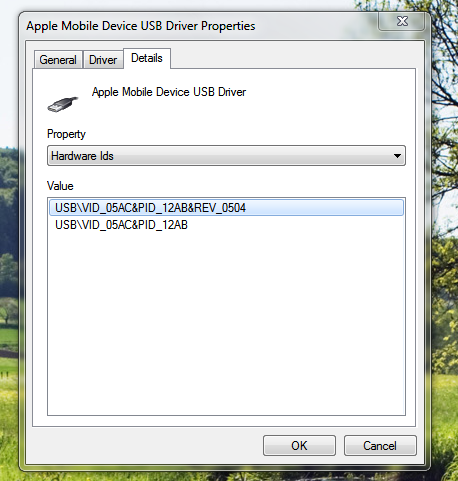Click the Property combo box arrow
The image size is (458, 481).
(397, 156)
